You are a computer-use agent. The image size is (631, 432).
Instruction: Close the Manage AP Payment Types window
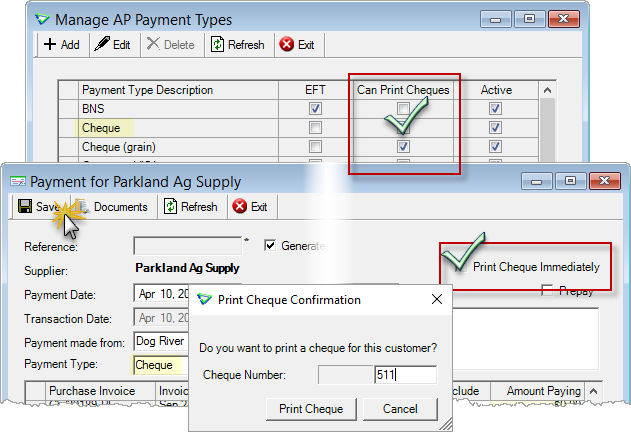[x=563, y=19]
